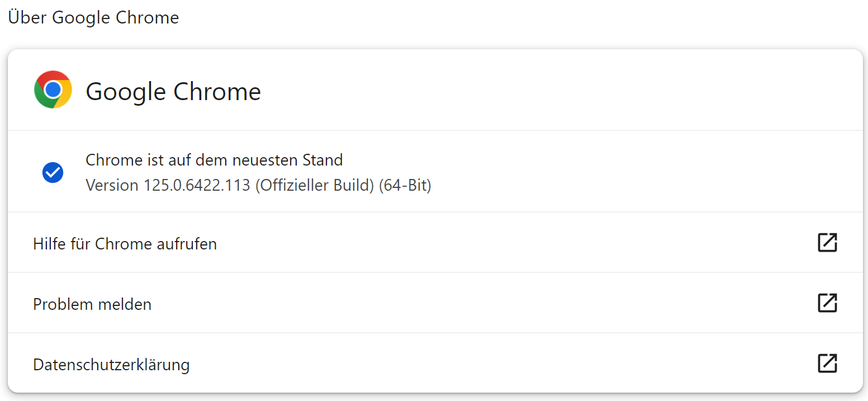Click the word "Über" in the page heading
The width and height of the screenshot is (868, 401).
27,17
